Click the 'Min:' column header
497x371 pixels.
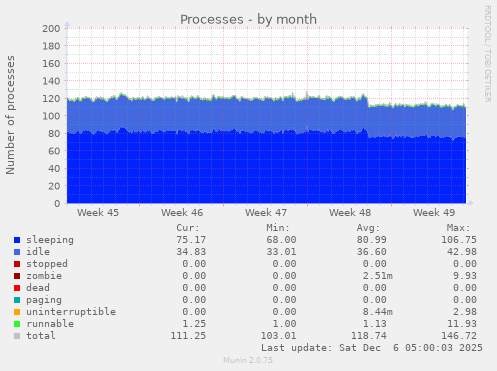point(278,228)
